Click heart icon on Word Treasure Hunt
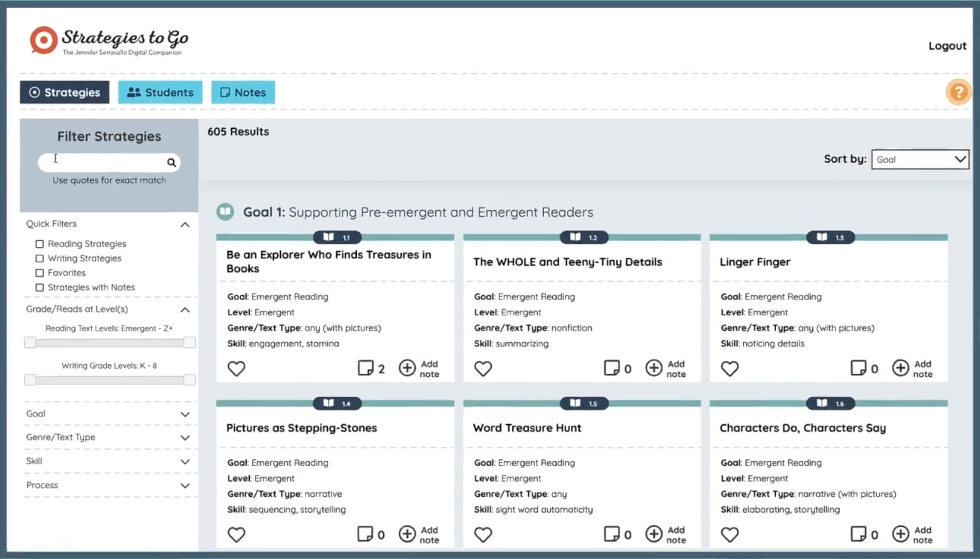The height and width of the screenshot is (559, 980). (x=483, y=534)
